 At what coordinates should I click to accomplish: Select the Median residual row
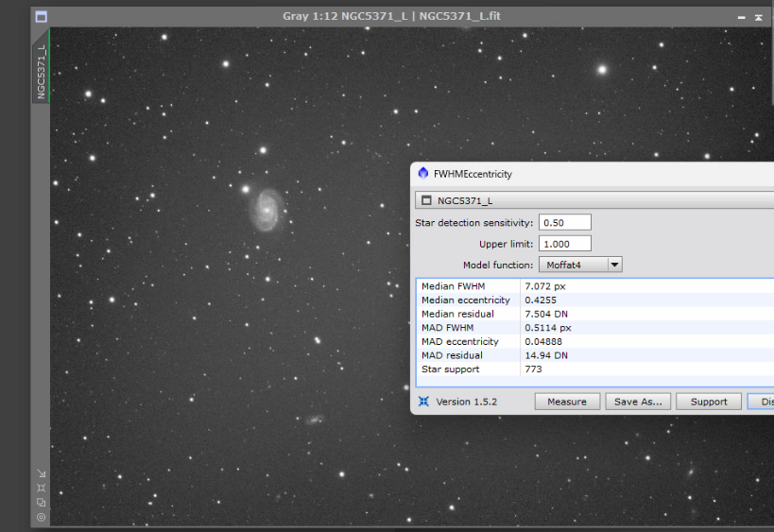[595, 314]
